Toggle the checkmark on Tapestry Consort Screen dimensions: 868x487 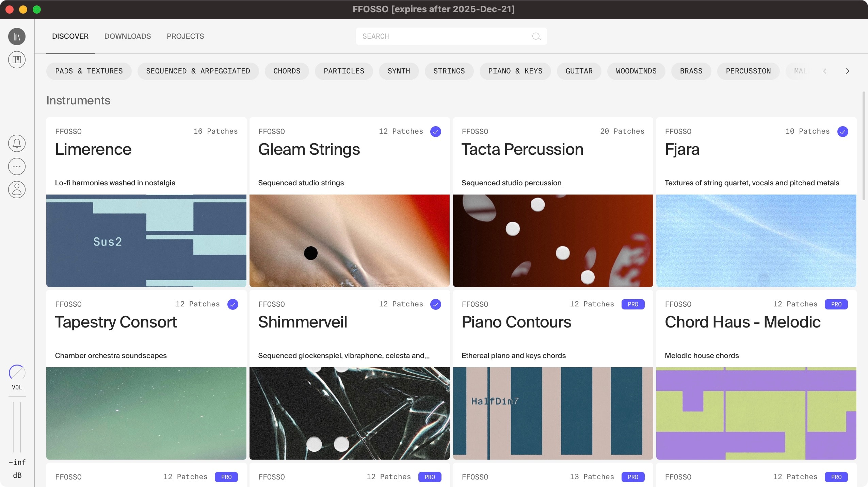click(232, 304)
